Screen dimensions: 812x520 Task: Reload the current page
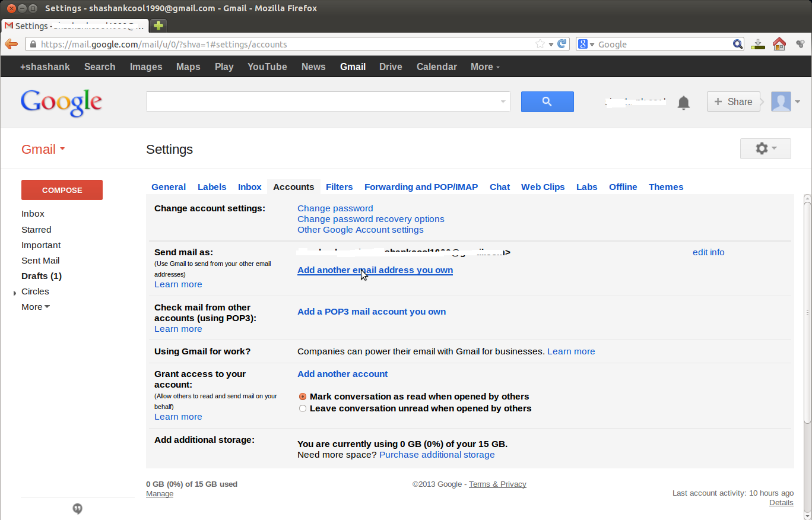click(563, 44)
